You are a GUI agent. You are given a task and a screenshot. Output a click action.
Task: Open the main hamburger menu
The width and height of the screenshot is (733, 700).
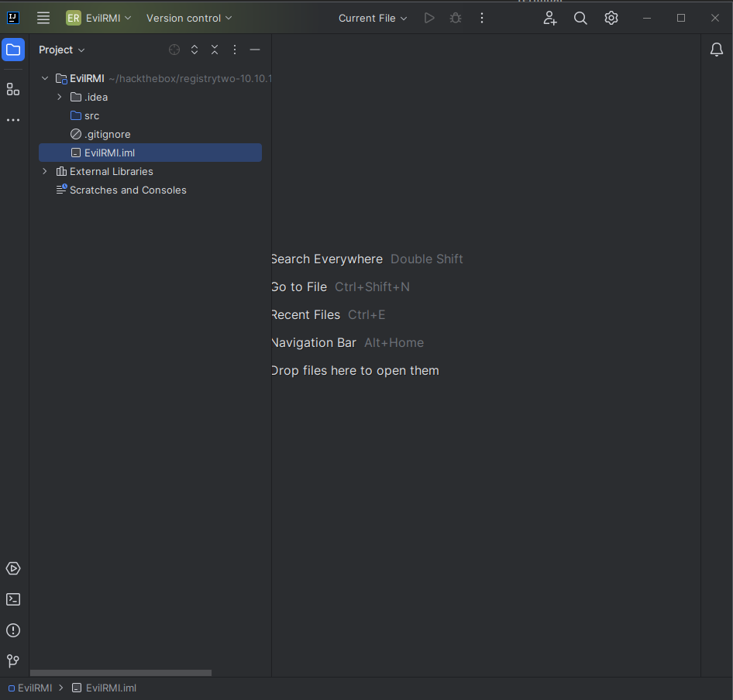click(x=43, y=18)
